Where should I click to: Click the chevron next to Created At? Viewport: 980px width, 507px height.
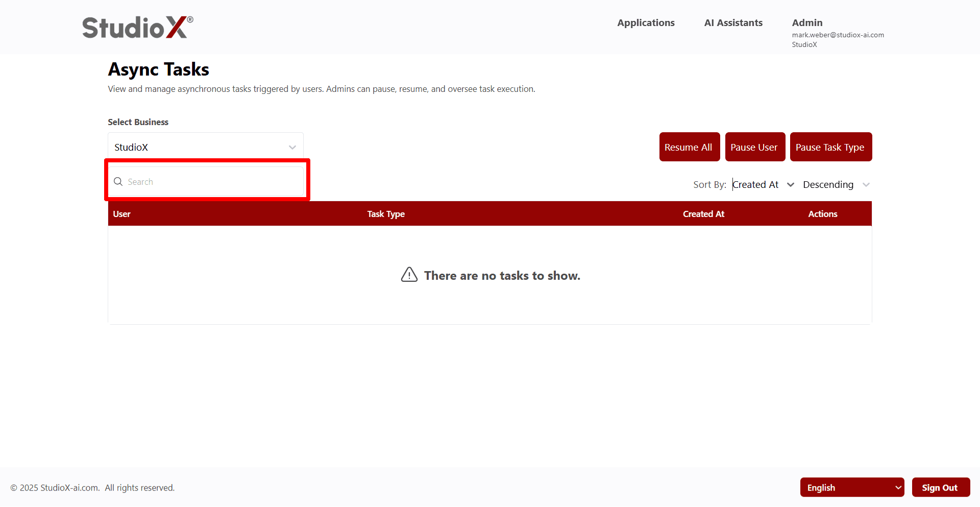coord(791,184)
